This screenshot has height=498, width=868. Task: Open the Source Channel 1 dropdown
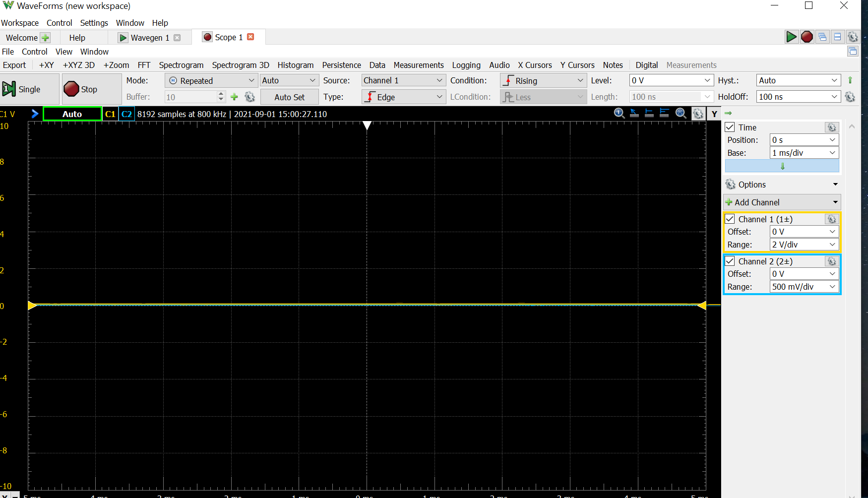(403, 80)
